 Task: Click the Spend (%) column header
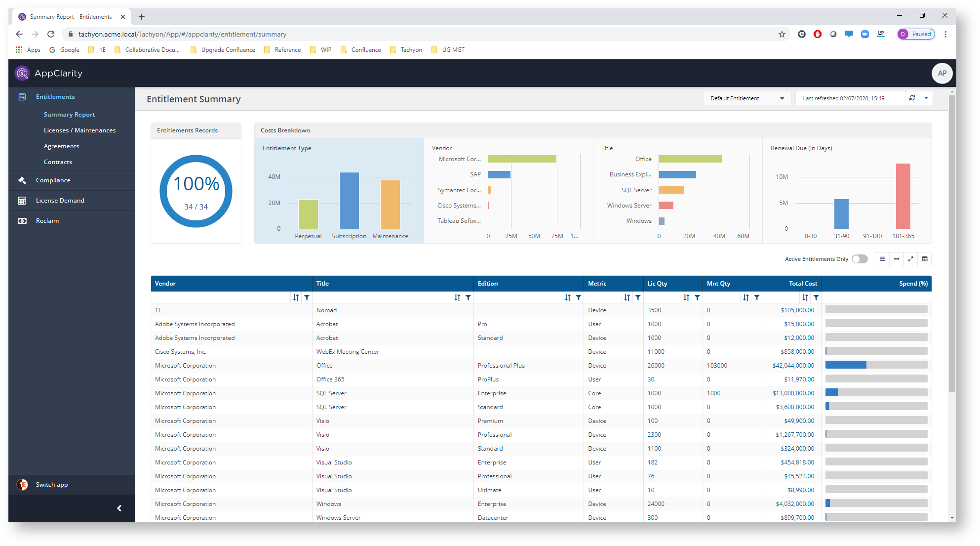(876, 284)
